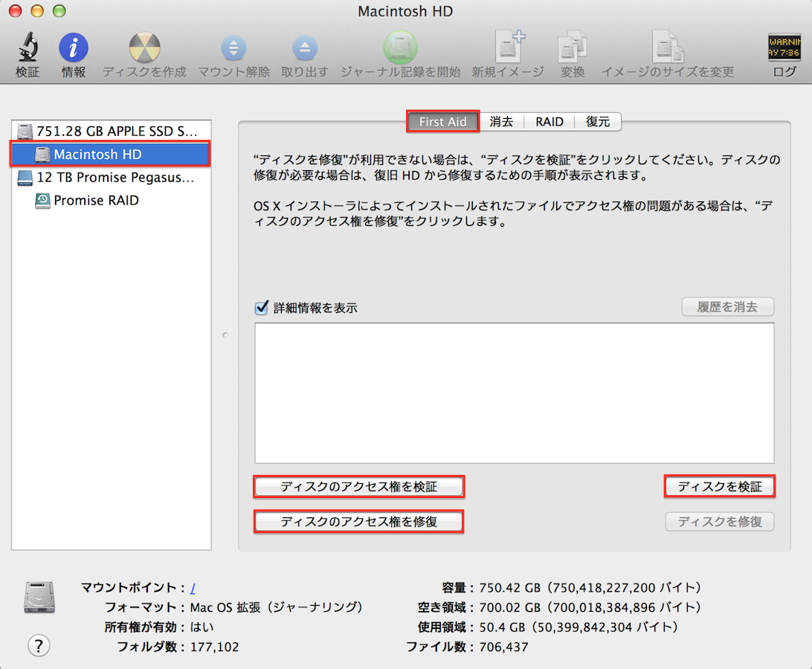
Task: Click the Macintosh HD window title
Action: [x=405, y=11]
